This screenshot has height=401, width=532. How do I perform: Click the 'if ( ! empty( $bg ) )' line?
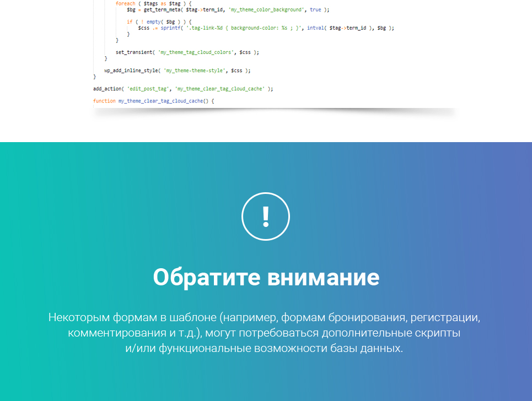pyautogui.click(x=159, y=21)
